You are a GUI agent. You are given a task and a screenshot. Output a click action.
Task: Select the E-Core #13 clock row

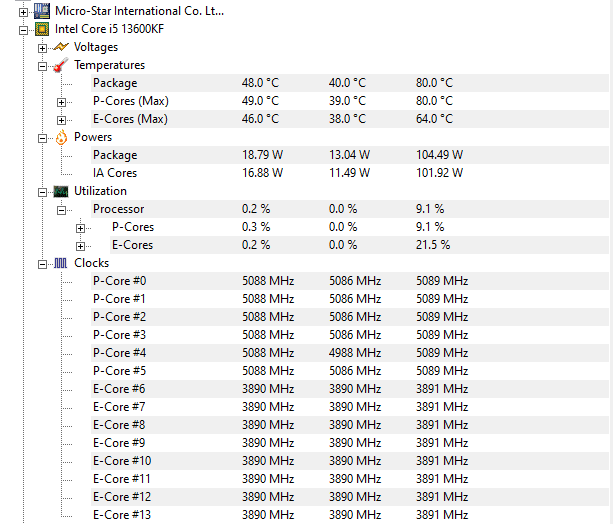pyautogui.click(x=350, y=515)
